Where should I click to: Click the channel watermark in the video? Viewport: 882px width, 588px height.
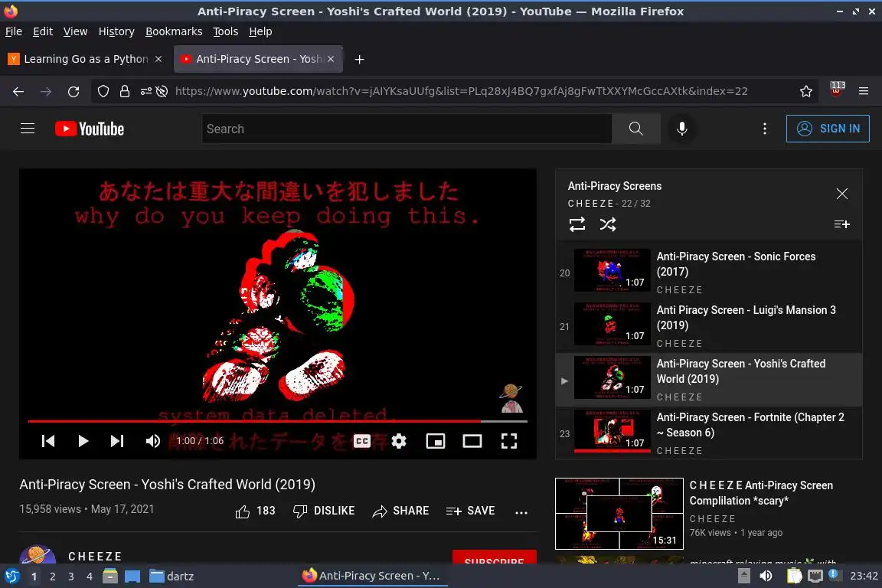tap(511, 398)
